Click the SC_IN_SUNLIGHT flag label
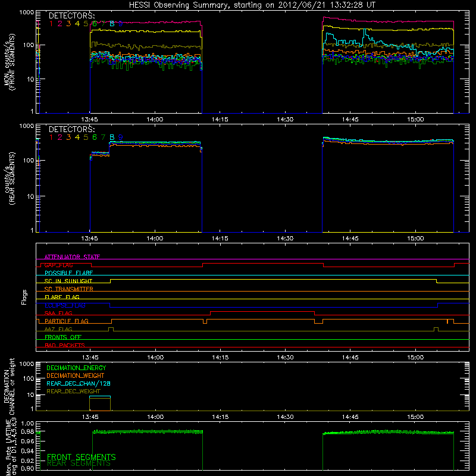This screenshot has width=476, height=476. click(x=68, y=281)
